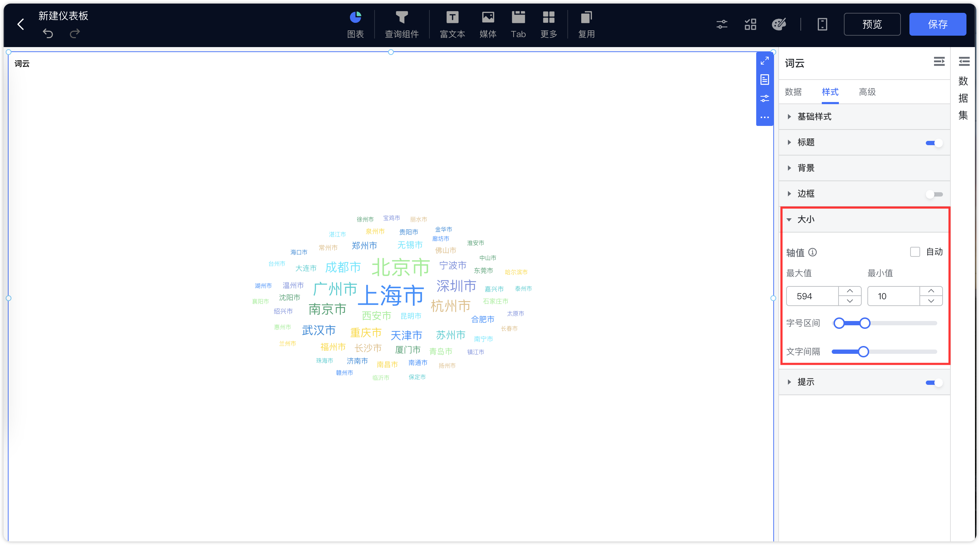The image size is (980, 545).
Task: Redo the last undone change
Action: 74,34
